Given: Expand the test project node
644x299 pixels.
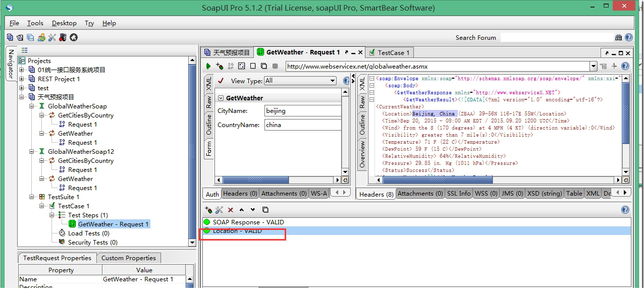Looking at the screenshot, I should coord(22,88).
